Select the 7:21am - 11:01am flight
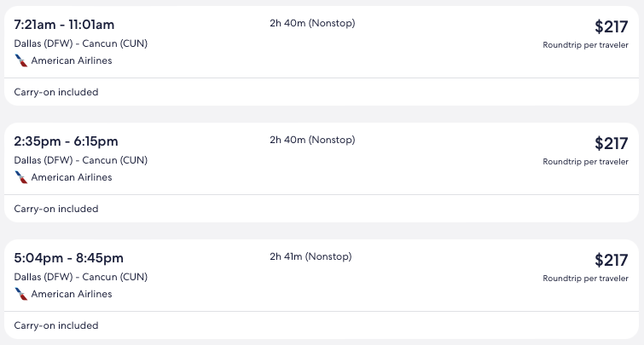Screen dimensions: 644x345 coord(65,25)
